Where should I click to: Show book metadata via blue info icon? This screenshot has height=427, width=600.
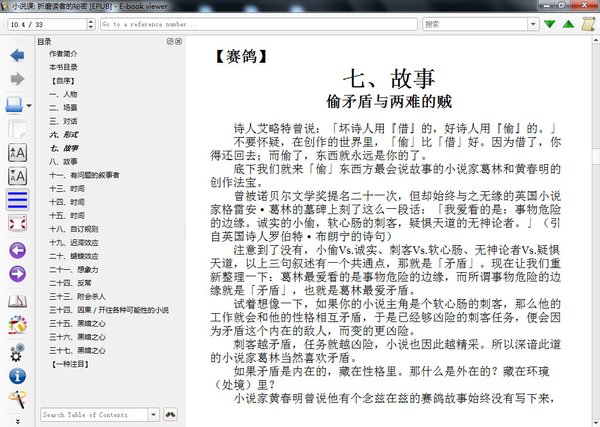pos(16,376)
